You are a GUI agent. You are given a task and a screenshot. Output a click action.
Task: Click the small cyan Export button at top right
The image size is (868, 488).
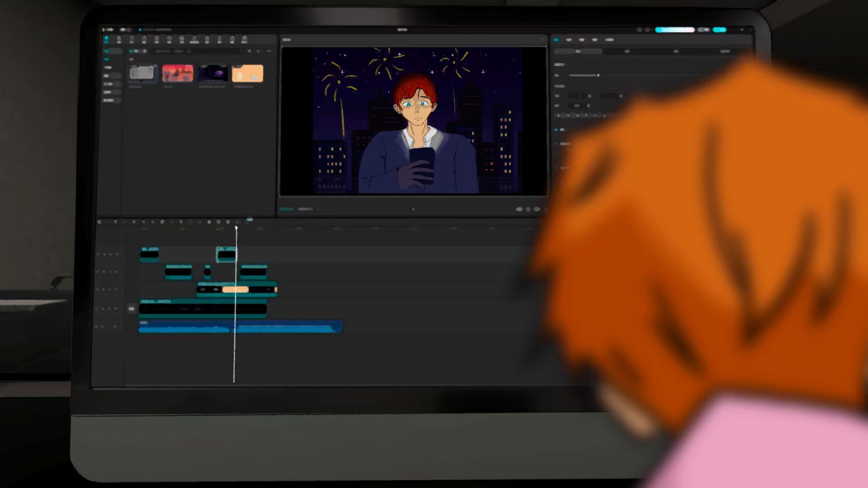[x=719, y=30]
